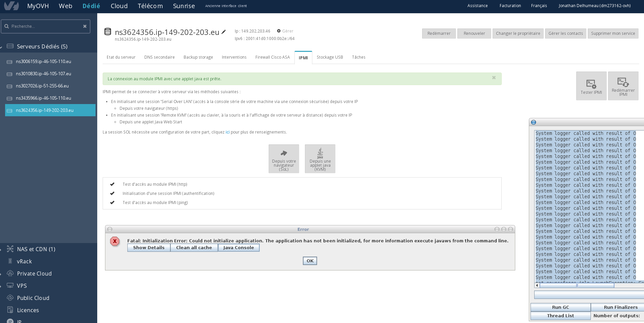
Task: Switch to the Etat du serveur tab
Action: click(121, 57)
